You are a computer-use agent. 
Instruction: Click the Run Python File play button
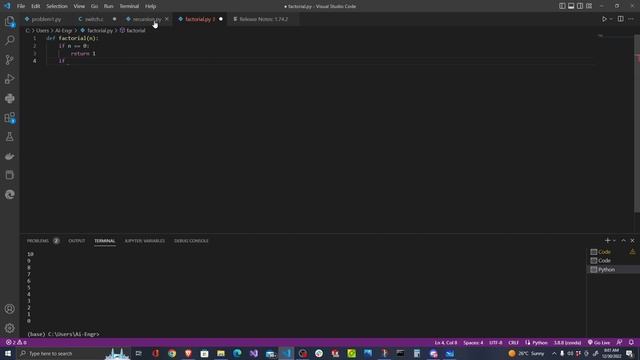click(x=604, y=19)
